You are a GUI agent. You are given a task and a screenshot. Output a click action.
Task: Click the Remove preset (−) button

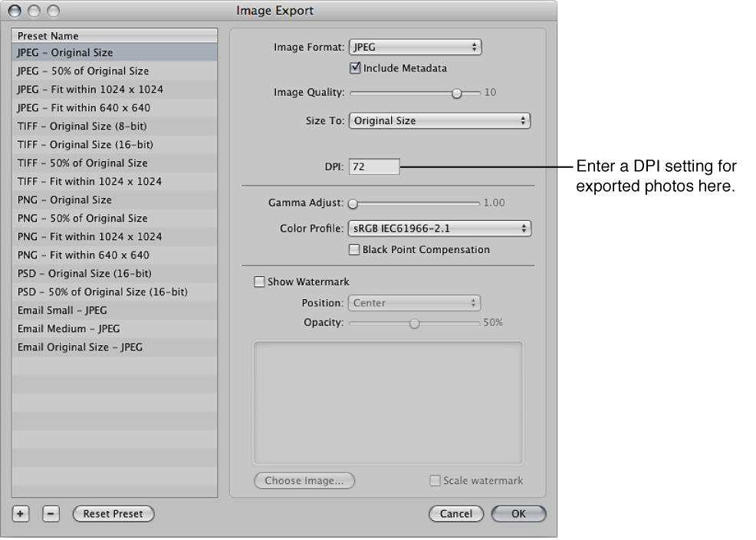click(51, 514)
